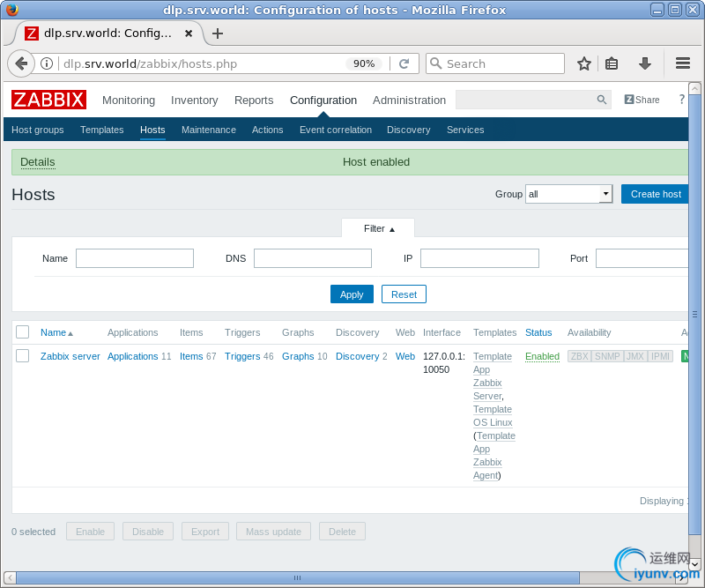Screen dimensions: 705x588
Task: Click the Enabled status link
Action: tap(542, 356)
